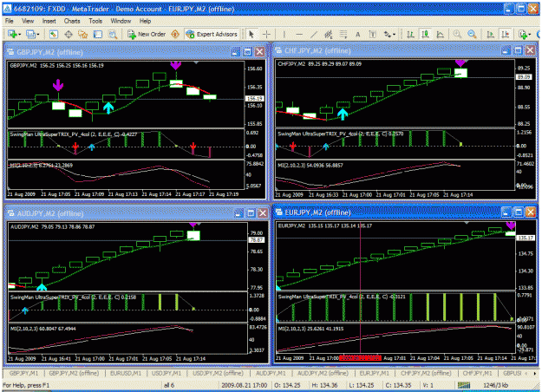Select the Text tool A icon
The height and width of the screenshot is (392, 542).
[x=358, y=34]
